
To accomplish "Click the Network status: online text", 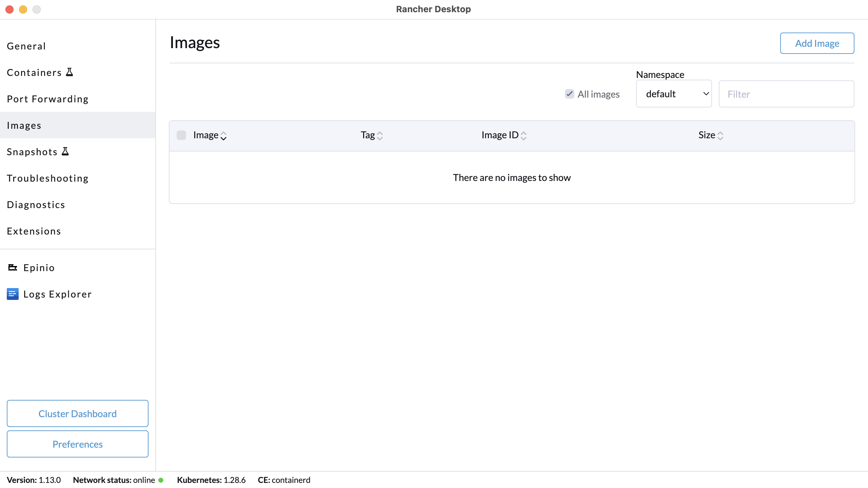I will (114, 480).
